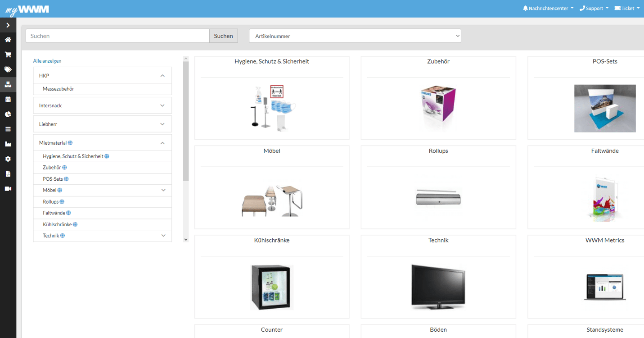Open the products packages icon in sidebar
This screenshot has width=644, height=338.
tap(8, 84)
